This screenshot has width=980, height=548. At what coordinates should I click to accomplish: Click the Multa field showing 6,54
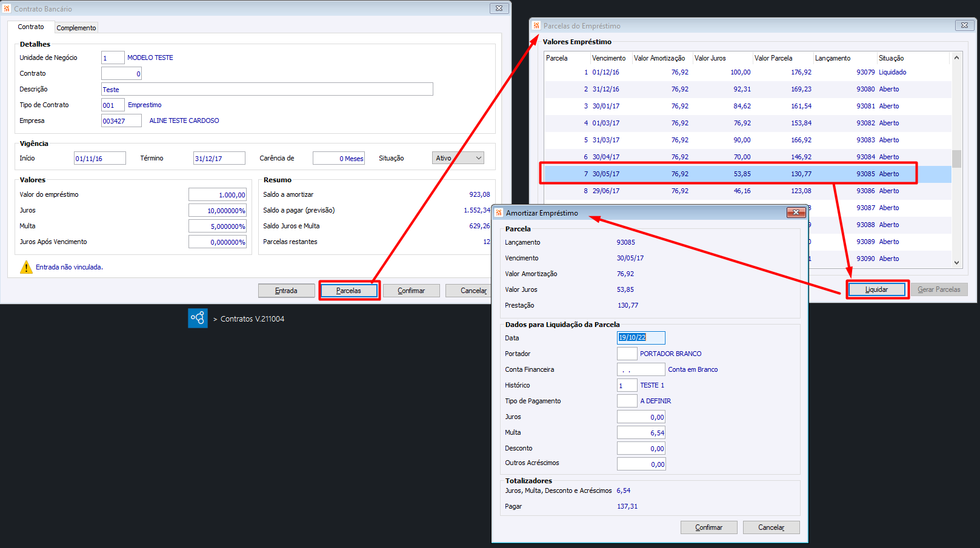pos(641,432)
